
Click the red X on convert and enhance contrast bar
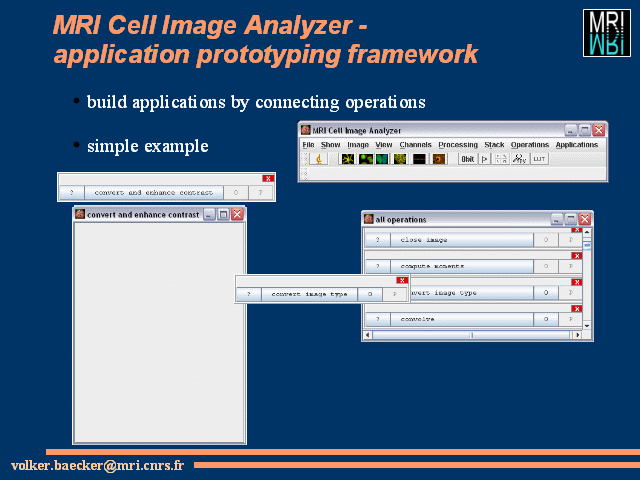coord(268,178)
